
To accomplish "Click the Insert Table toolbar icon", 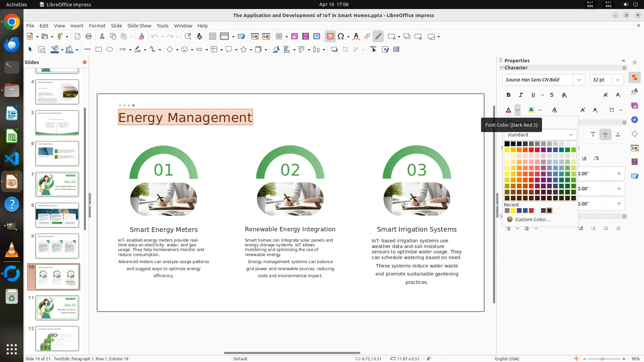I will tap(279, 37).
